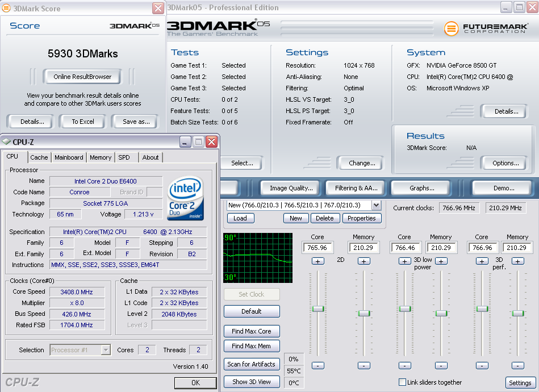Open the clock profile dropdown list

[x=376, y=205]
